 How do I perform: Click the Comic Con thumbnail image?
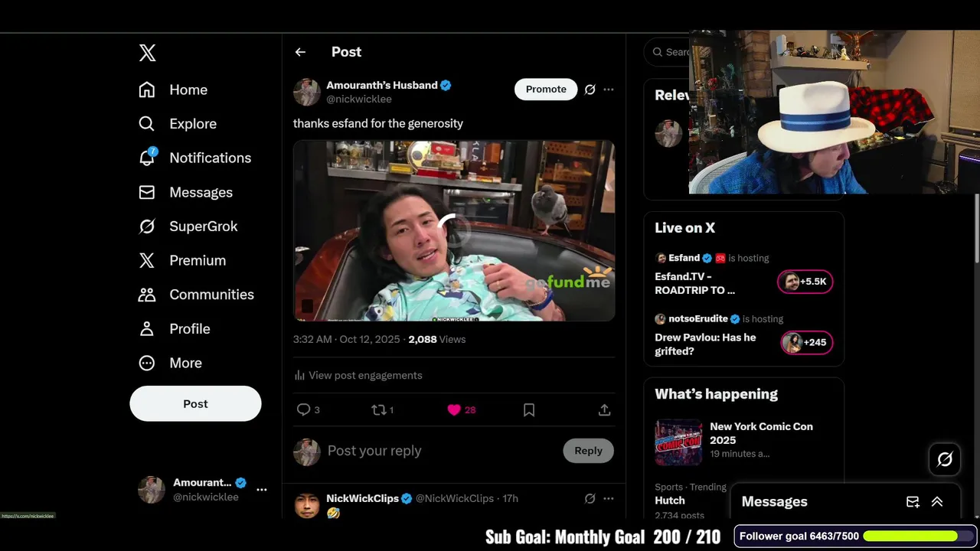pos(678,442)
